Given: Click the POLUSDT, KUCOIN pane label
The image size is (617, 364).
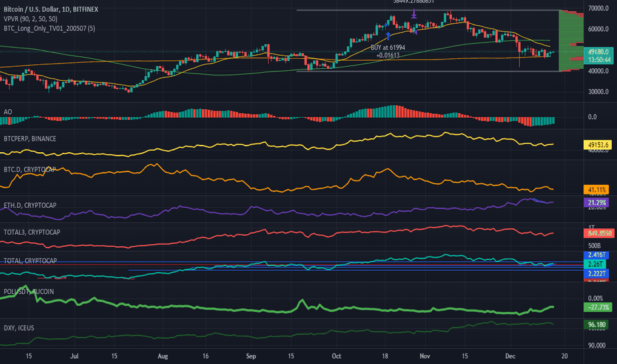Looking at the screenshot, I should tap(28, 292).
